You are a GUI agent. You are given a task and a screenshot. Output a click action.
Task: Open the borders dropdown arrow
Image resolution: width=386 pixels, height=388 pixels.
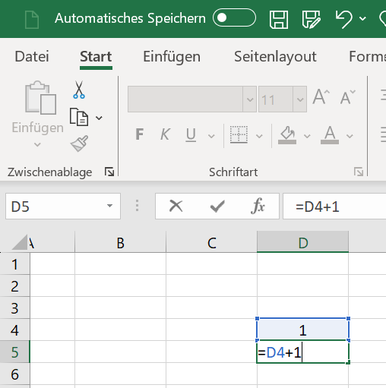point(259,136)
